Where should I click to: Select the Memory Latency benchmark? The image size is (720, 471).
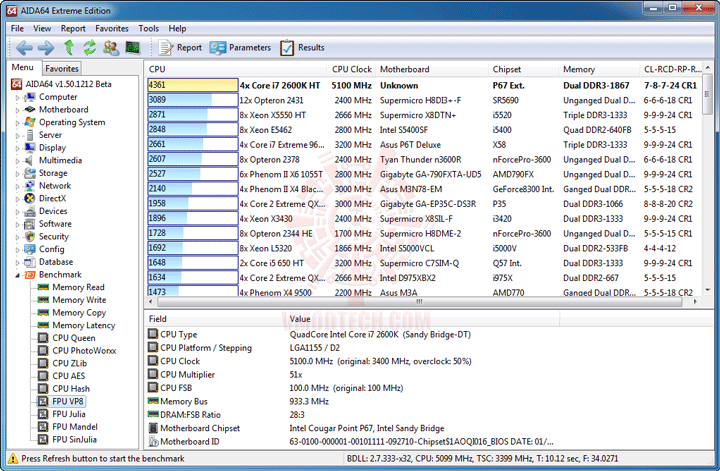coord(83,325)
